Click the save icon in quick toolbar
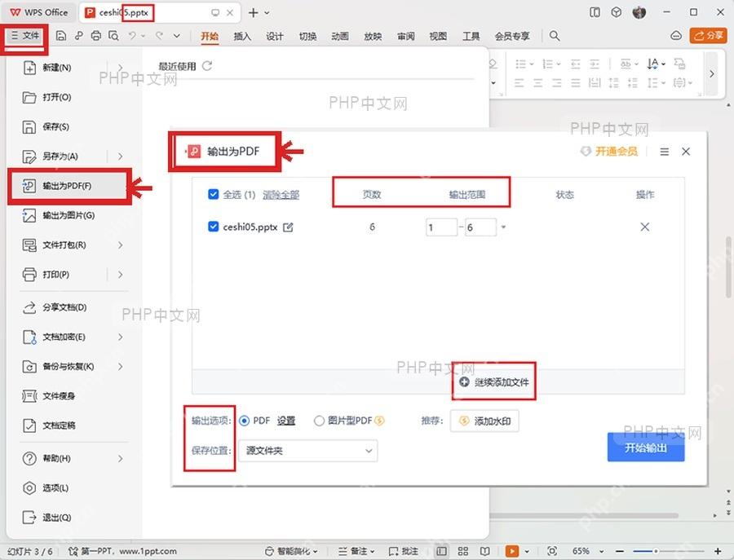 click(x=61, y=36)
